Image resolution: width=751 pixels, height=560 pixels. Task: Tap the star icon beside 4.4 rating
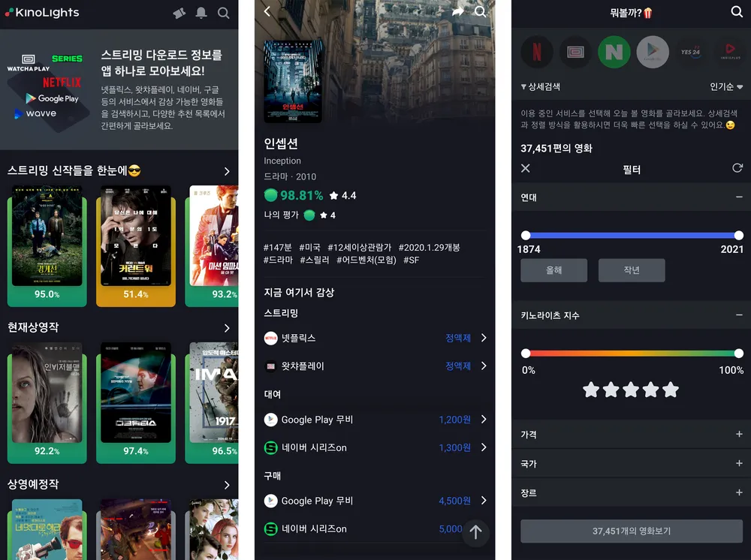click(334, 195)
